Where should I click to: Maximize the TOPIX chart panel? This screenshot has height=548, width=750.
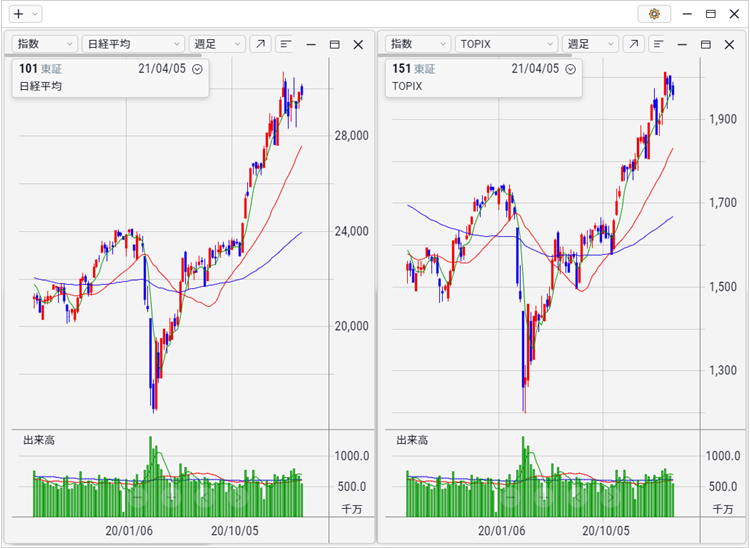click(x=706, y=44)
